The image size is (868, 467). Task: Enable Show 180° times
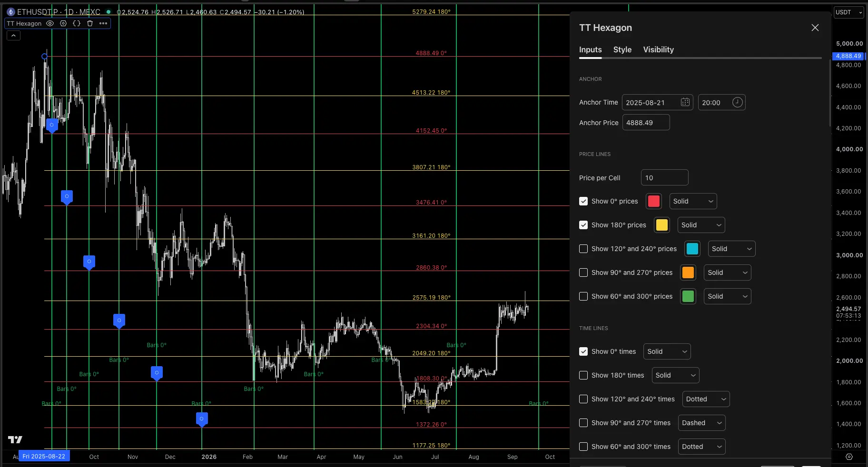tap(583, 375)
